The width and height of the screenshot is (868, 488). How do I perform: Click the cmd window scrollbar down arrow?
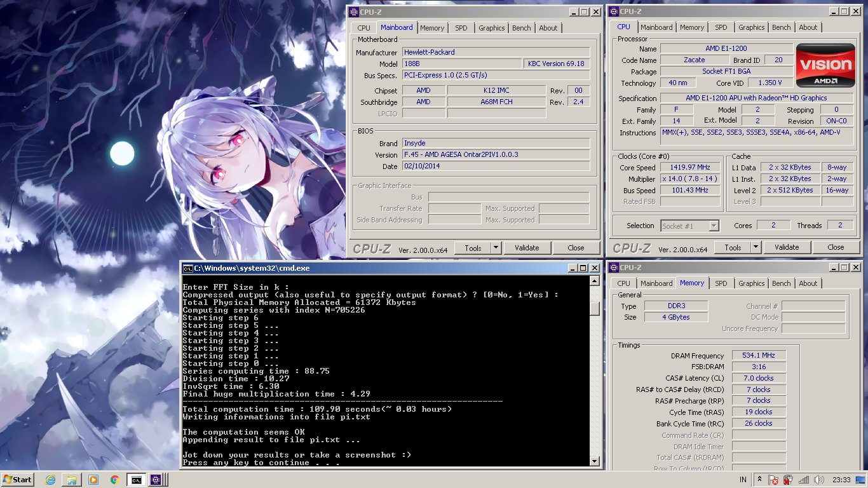coord(595,461)
